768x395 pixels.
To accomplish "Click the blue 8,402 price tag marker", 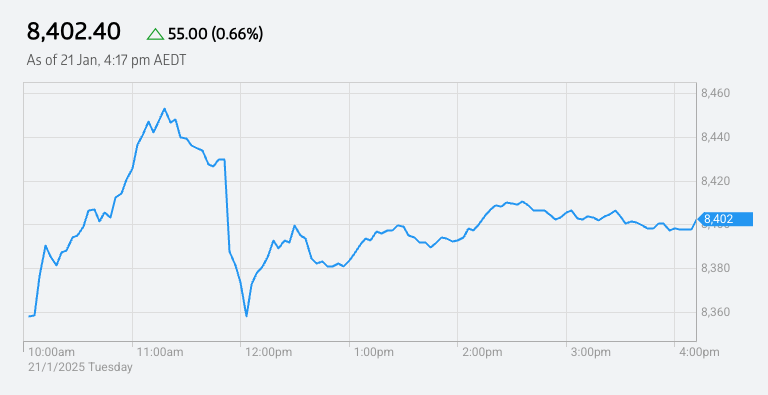I will (725, 220).
